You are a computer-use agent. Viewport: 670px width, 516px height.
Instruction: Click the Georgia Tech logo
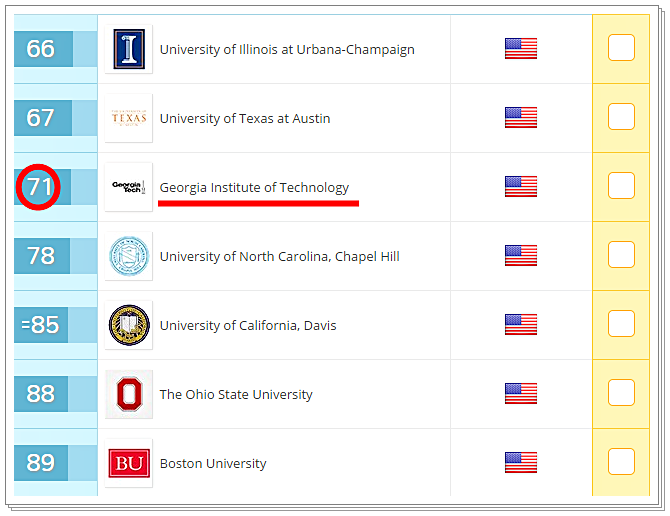129,187
